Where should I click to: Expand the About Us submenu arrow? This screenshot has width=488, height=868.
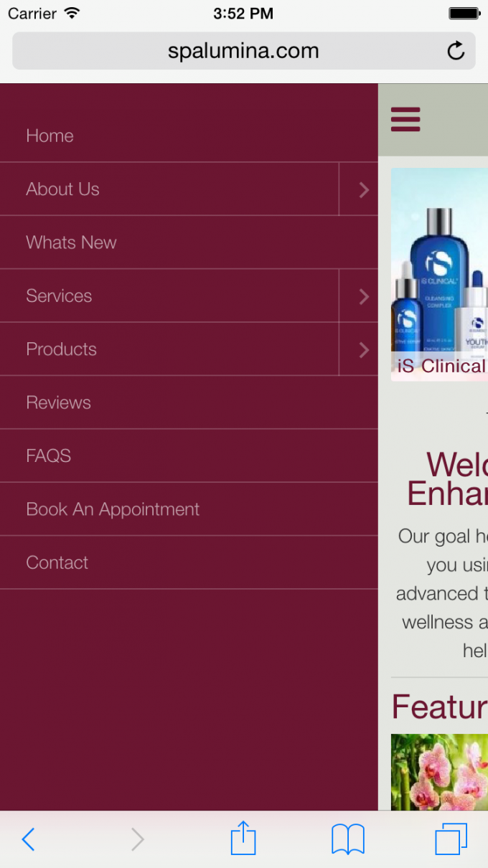click(359, 189)
